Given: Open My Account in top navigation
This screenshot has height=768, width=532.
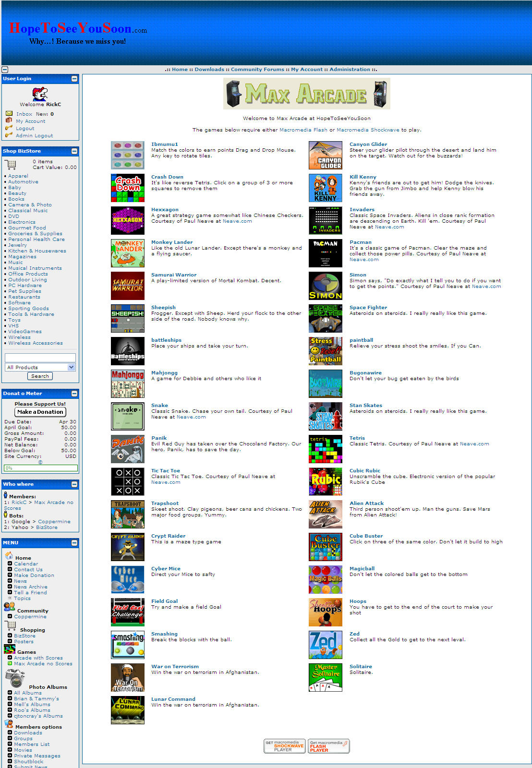Looking at the screenshot, I should click(x=307, y=70).
